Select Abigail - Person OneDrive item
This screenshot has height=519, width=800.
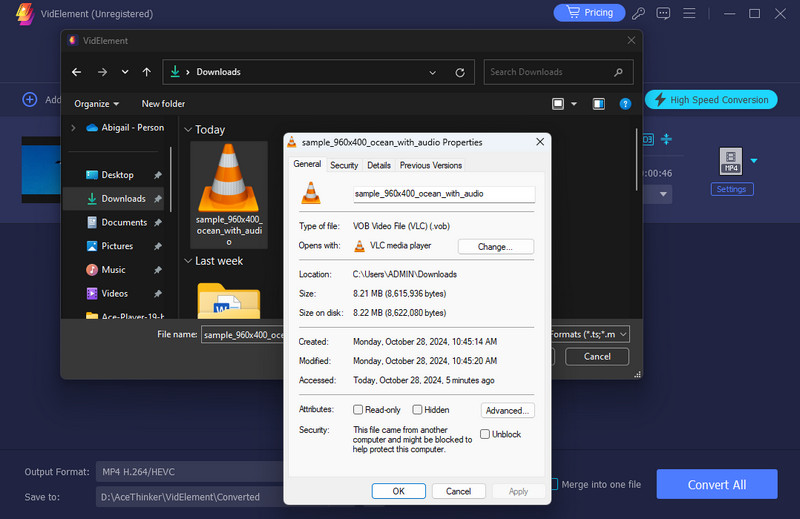(126, 128)
